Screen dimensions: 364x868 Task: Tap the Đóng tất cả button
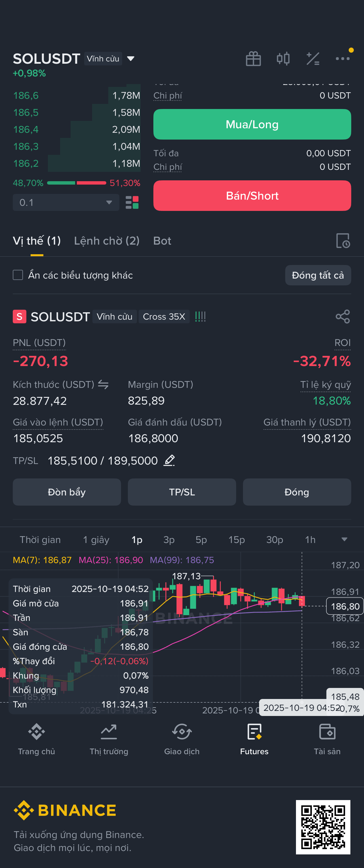tap(318, 275)
